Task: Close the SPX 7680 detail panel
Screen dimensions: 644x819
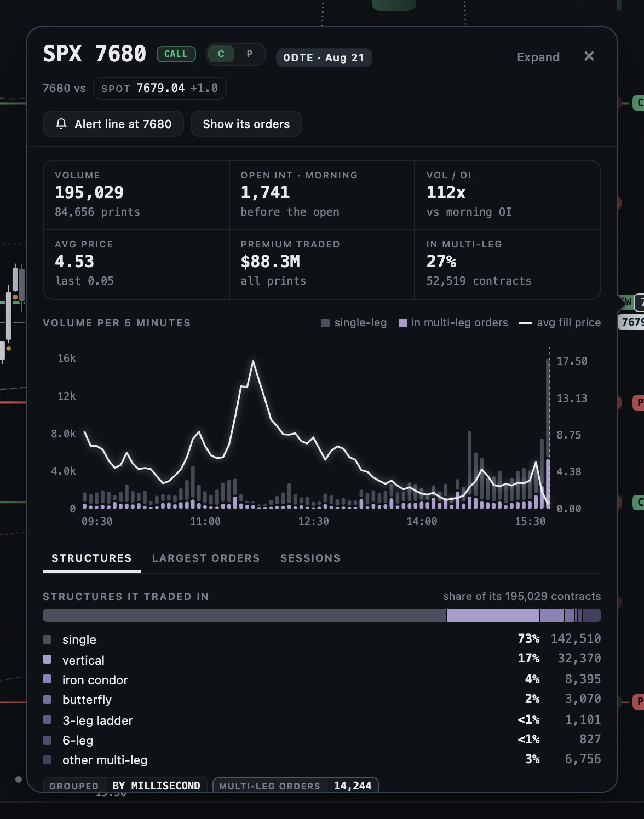Action: click(x=589, y=56)
